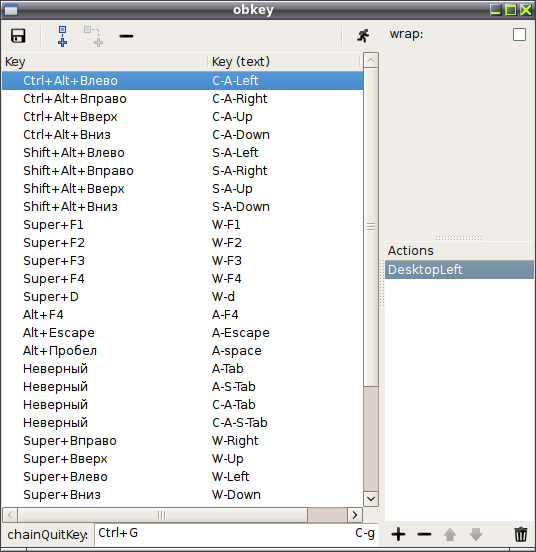Select the Ctrl+Alt+Влево row

pos(182,81)
